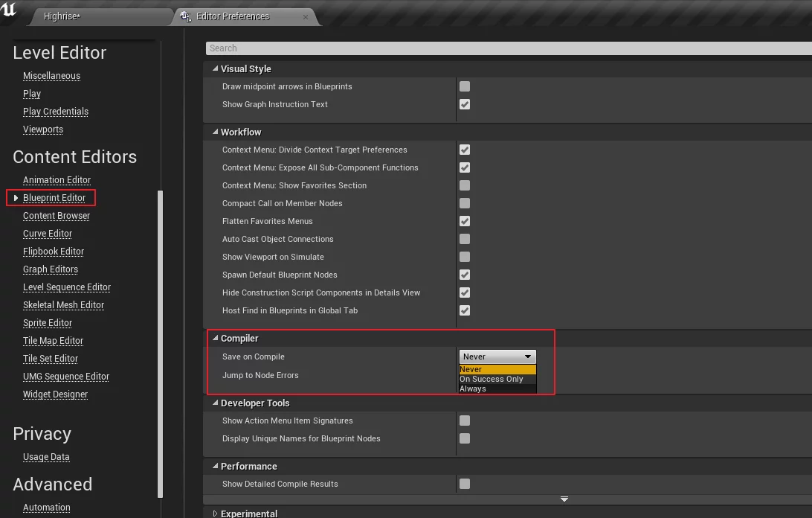Uncheck Show Graph Instruction Text
Viewport: 812px width, 518px height.
465,105
